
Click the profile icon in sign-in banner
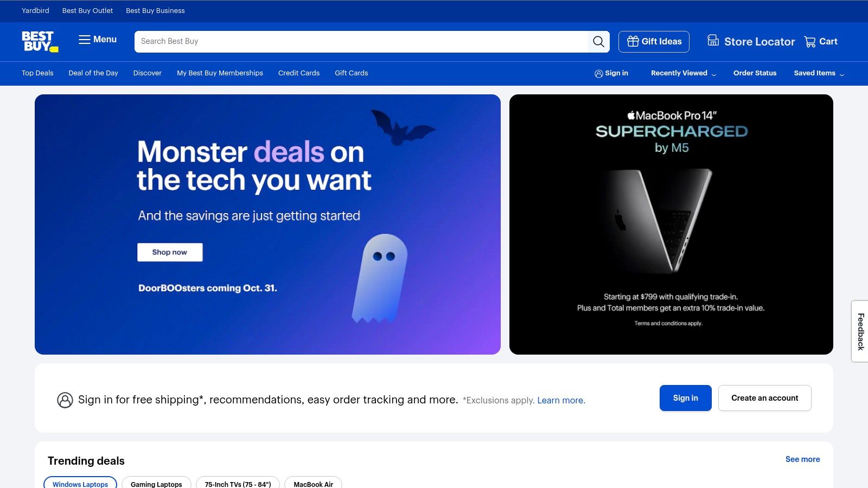click(65, 400)
